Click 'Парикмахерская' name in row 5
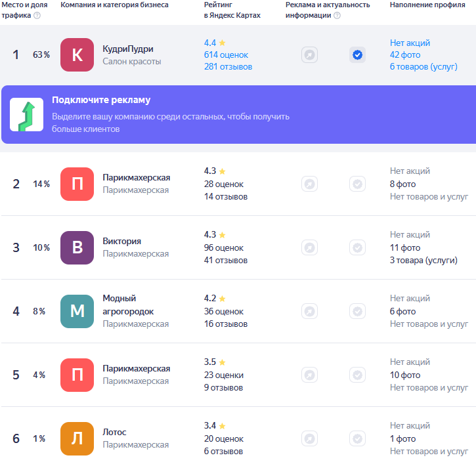 click(x=137, y=369)
